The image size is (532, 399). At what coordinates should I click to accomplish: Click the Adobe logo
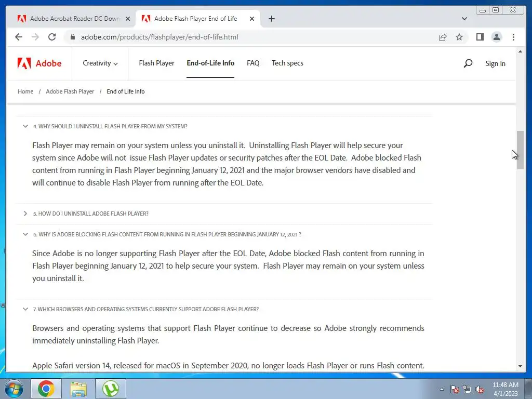[x=39, y=63]
